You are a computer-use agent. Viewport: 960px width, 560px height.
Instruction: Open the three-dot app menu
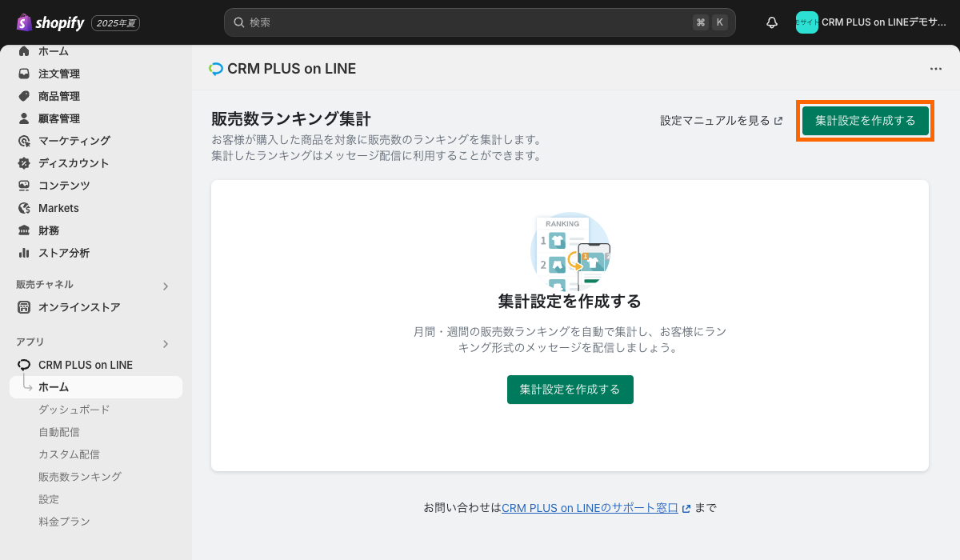click(936, 69)
